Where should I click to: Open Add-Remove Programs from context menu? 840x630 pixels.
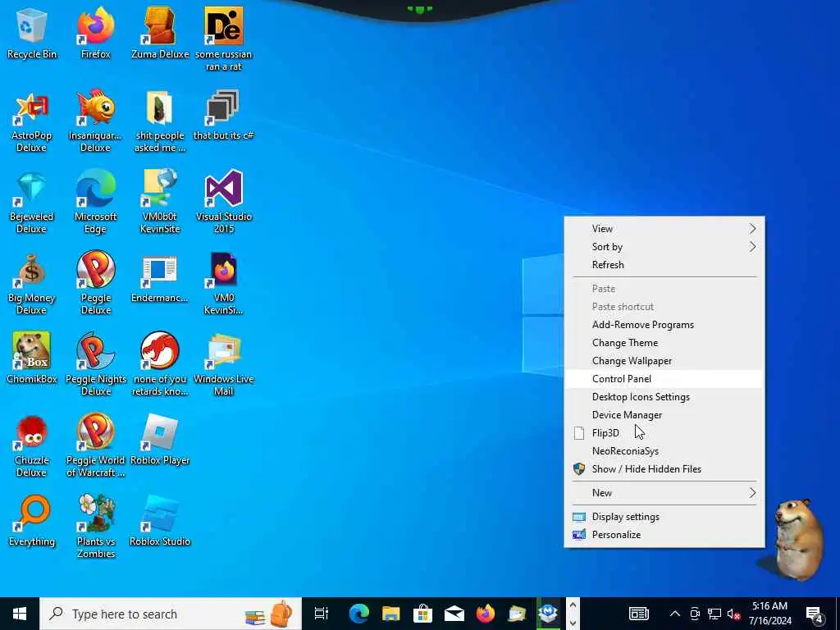pyautogui.click(x=664, y=325)
